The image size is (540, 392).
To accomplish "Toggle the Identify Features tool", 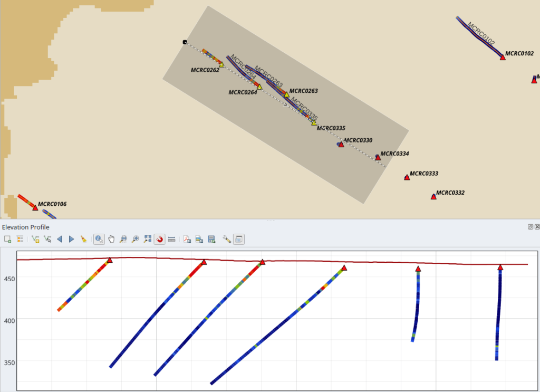I will click(99, 239).
